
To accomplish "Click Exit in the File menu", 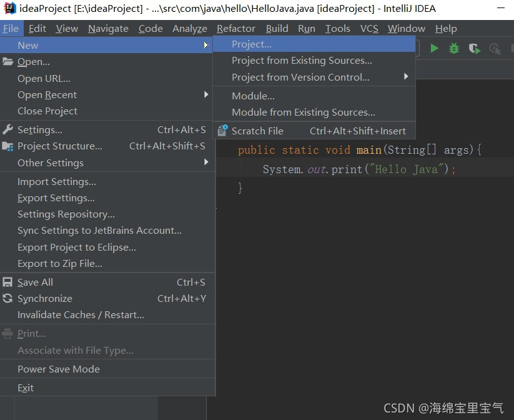I will [107, 388].
